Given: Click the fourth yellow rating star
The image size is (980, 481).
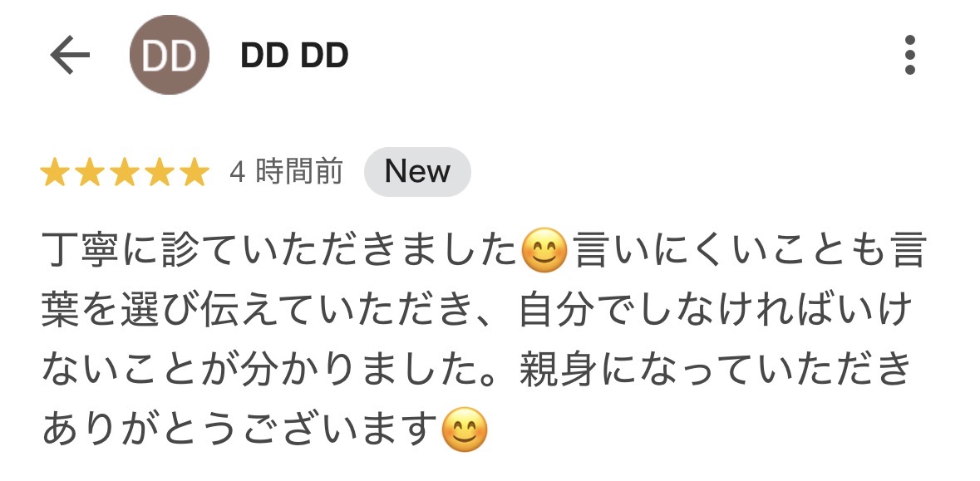Looking at the screenshot, I should [x=160, y=172].
